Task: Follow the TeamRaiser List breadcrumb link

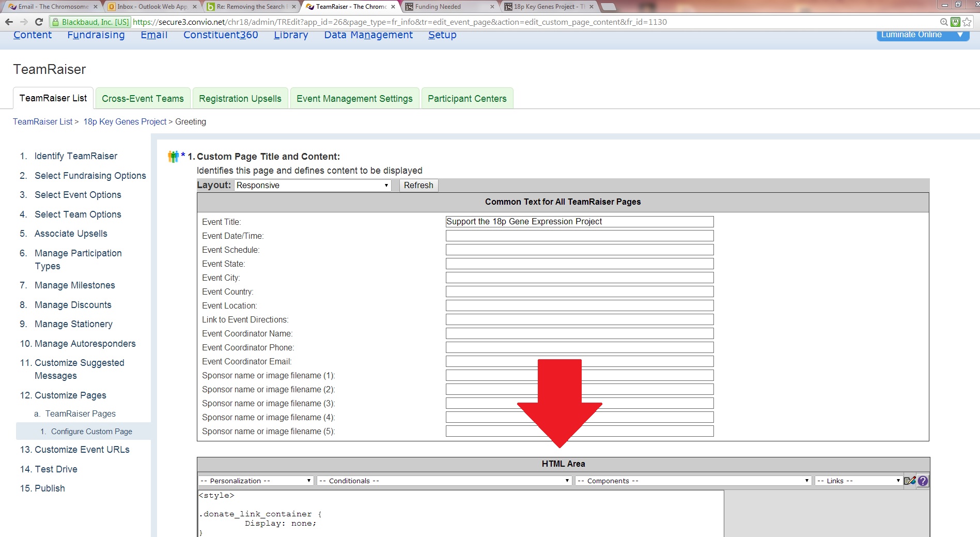Action: pos(43,121)
